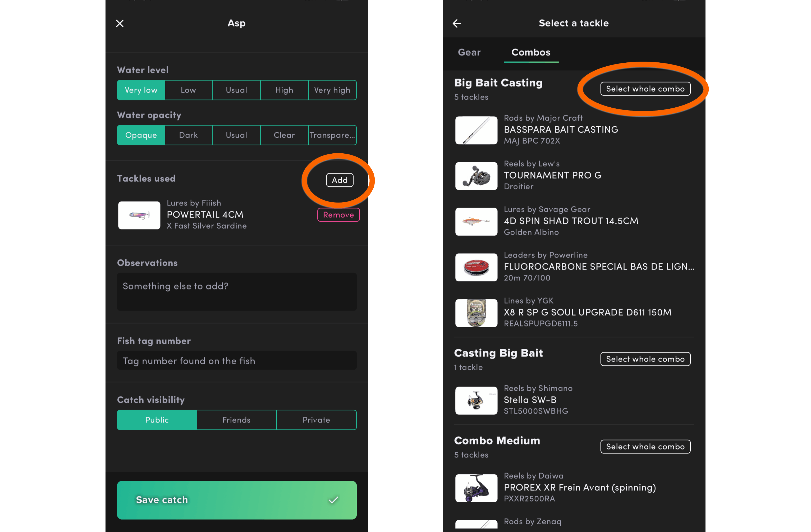
Task: Choose BASSPARA BAIT CASTING rod
Action: [x=574, y=130]
